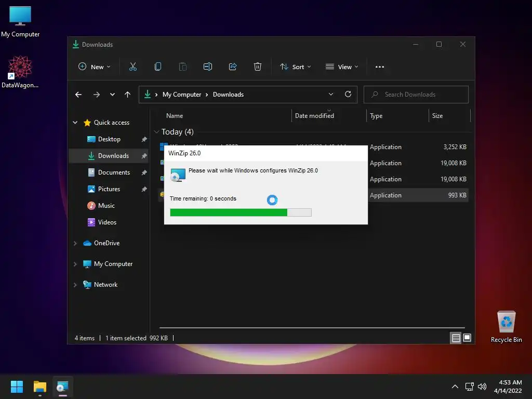This screenshot has width=532, height=399.
Task: Click the Share icon in toolbar
Action: (233, 66)
